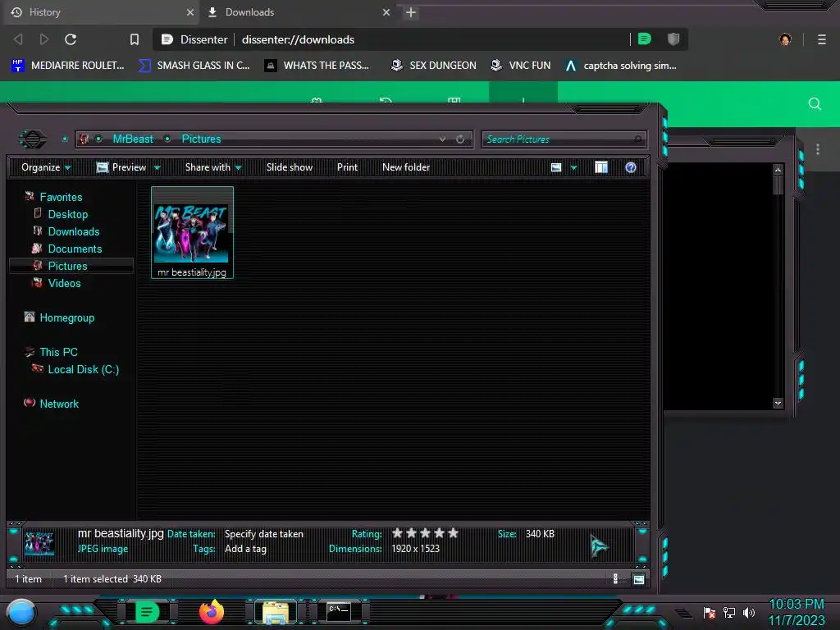The width and height of the screenshot is (840, 630).
Task: Click the Windows Start orb
Action: [21, 612]
